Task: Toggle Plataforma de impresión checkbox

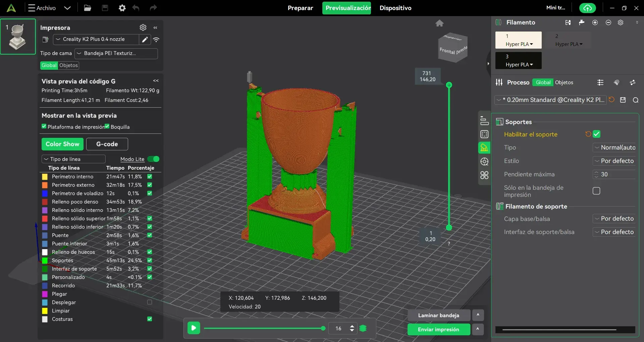Action: 44,126
